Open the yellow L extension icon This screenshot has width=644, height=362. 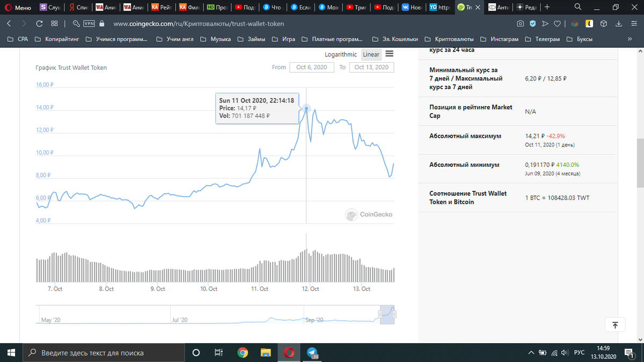(x=589, y=24)
